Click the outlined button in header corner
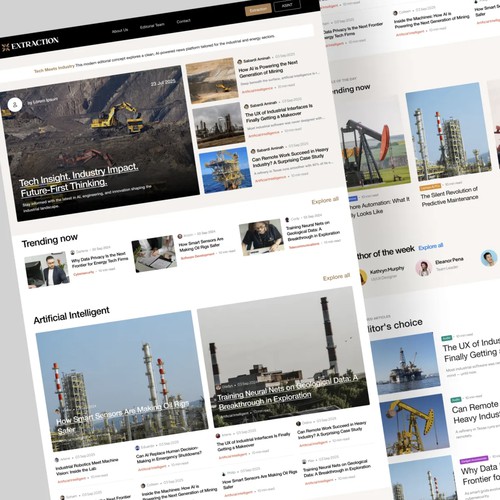Screen dimensions: 500x500 [x=287, y=5]
